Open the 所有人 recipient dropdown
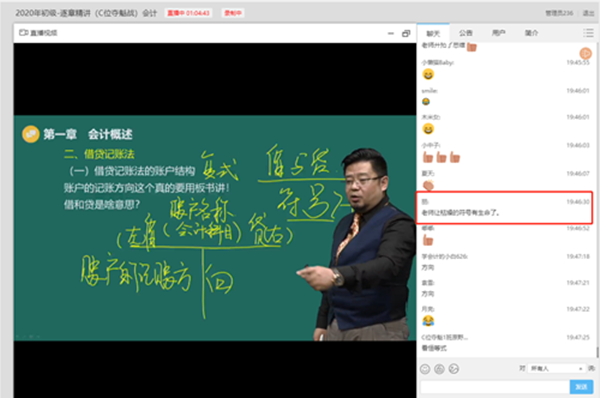Image resolution: width=600 pixels, height=398 pixels. 557,368
